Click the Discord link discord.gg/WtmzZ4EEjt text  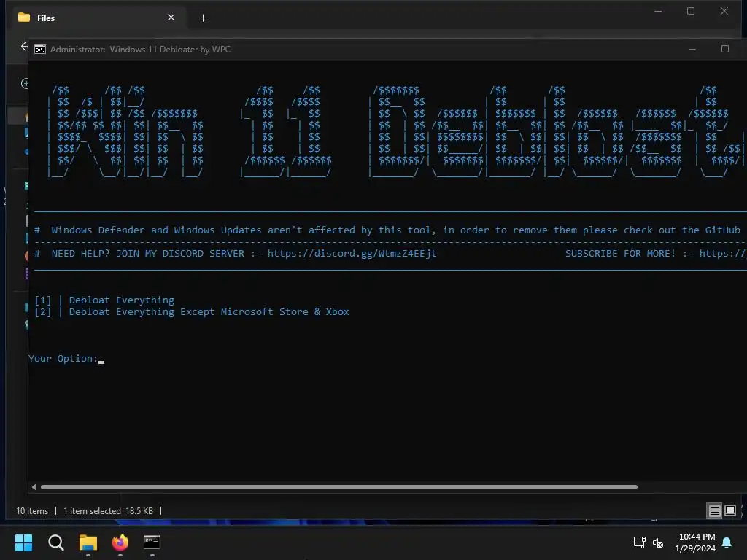[352, 253]
